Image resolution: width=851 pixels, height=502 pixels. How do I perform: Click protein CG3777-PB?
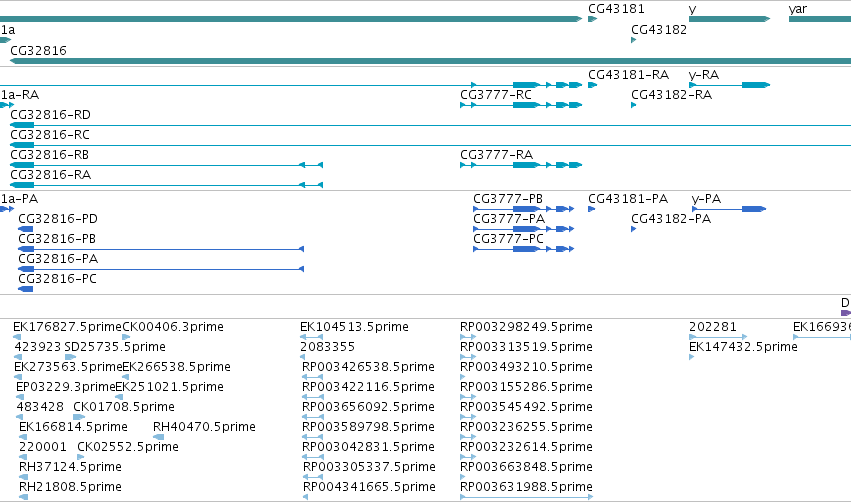508,199
